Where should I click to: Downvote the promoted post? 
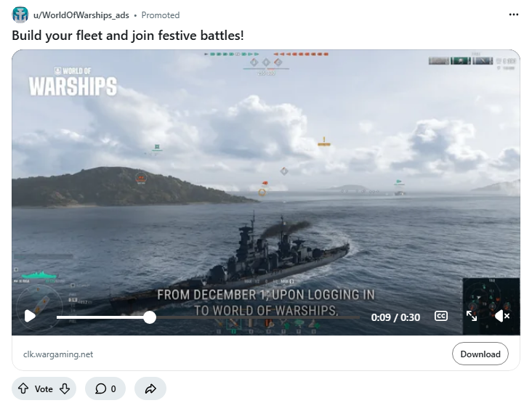coord(65,388)
